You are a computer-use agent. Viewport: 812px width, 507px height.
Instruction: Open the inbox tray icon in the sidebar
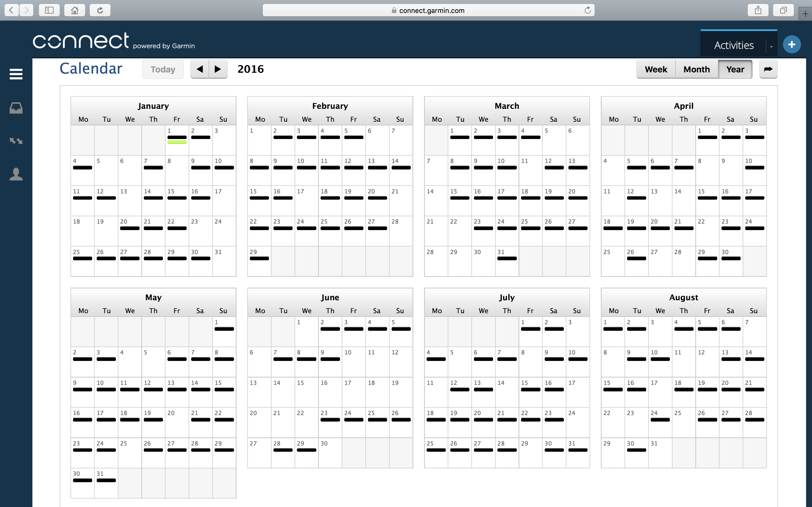pos(16,108)
